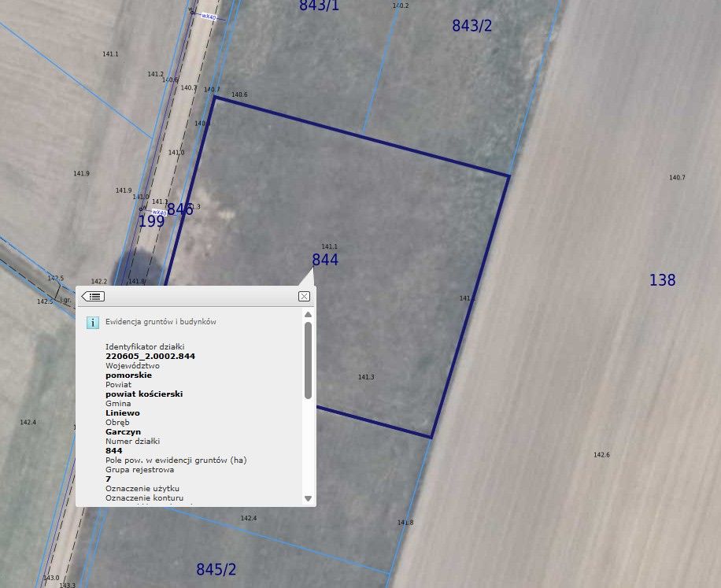Click the 'Oznaczenie użytku' label

[142, 488]
